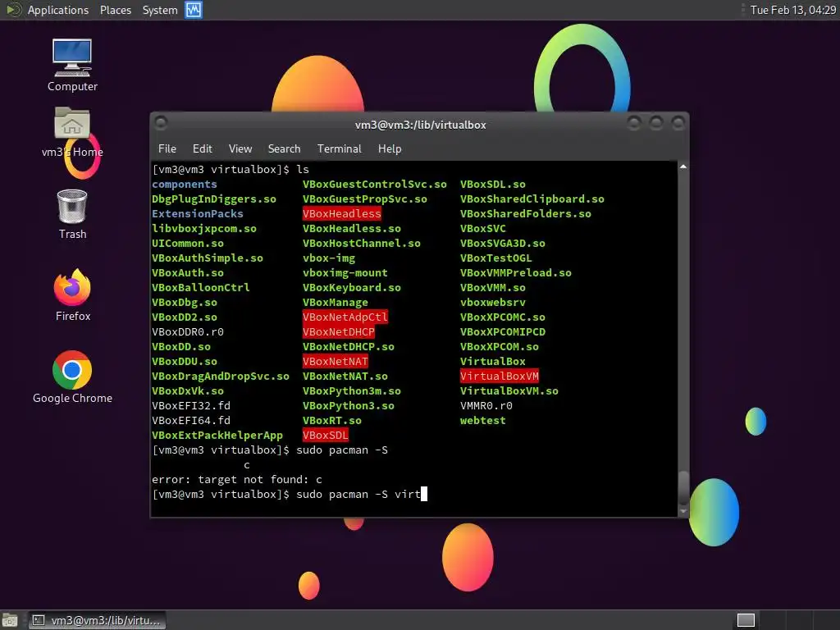This screenshot has height=630, width=840.
Task: Click the 'ExtensionPacks' directory entry
Action: point(197,214)
